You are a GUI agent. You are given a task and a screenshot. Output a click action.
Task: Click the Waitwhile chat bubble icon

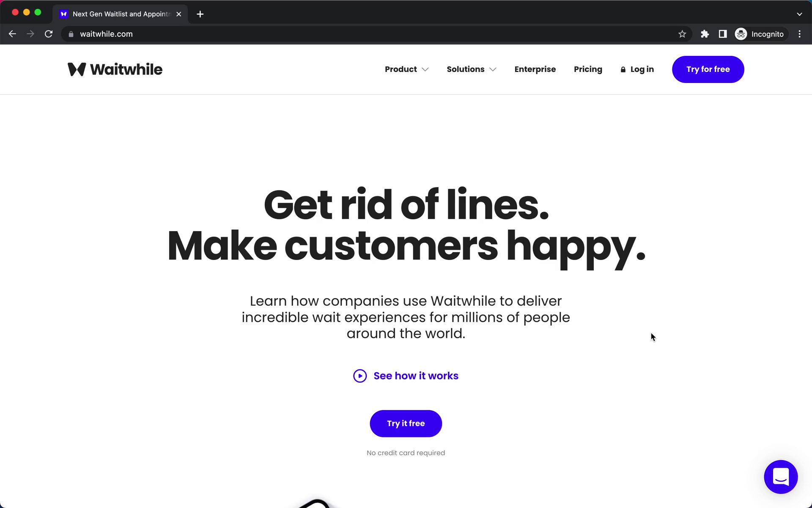[780, 476]
